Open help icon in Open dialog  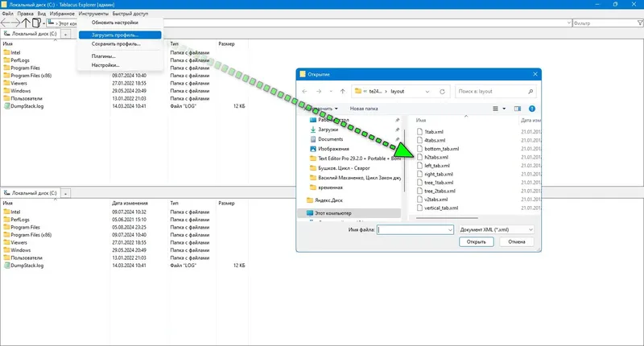pyautogui.click(x=532, y=109)
